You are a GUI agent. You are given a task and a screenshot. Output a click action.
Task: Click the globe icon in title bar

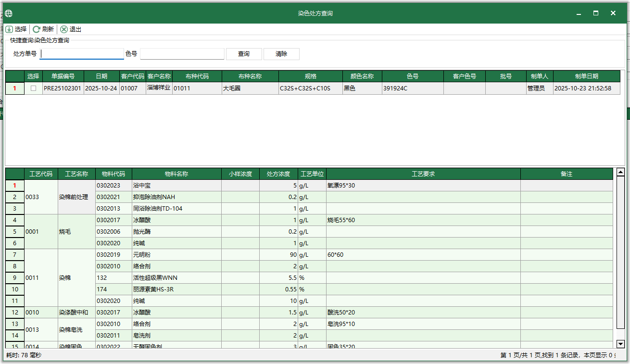[8, 13]
